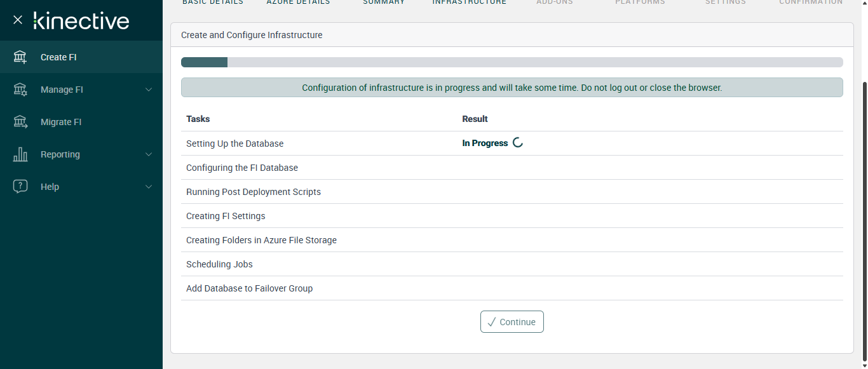Expand the Manage FI submenu chevron

click(x=149, y=90)
